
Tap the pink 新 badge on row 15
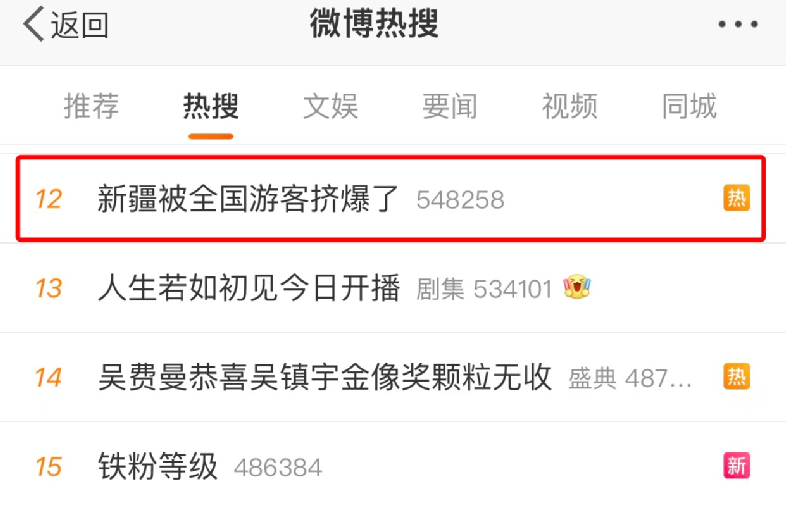(736, 465)
